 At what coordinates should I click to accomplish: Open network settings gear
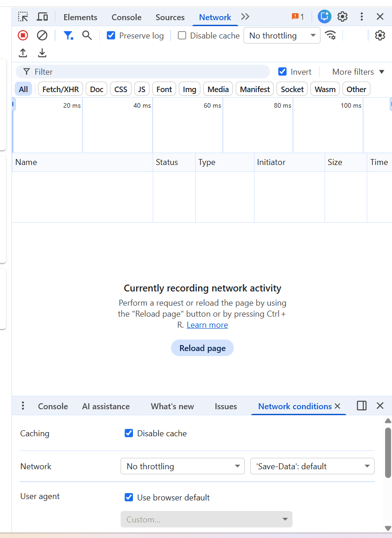click(x=380, y=35)
